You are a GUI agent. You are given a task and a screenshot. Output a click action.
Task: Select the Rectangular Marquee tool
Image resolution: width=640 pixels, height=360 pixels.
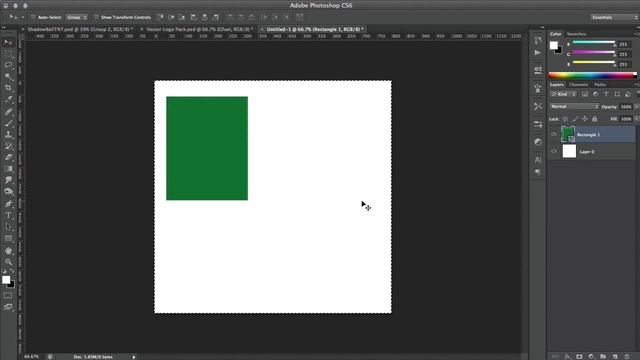tap(8, 53)
